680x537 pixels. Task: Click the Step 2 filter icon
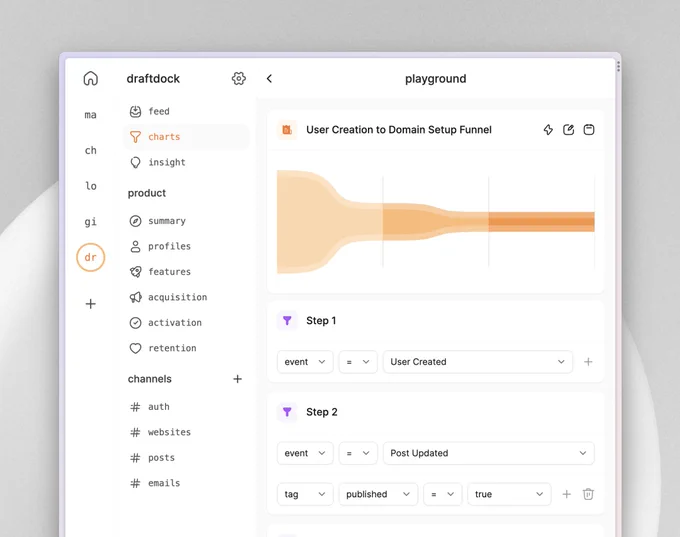tap(287, 412)
